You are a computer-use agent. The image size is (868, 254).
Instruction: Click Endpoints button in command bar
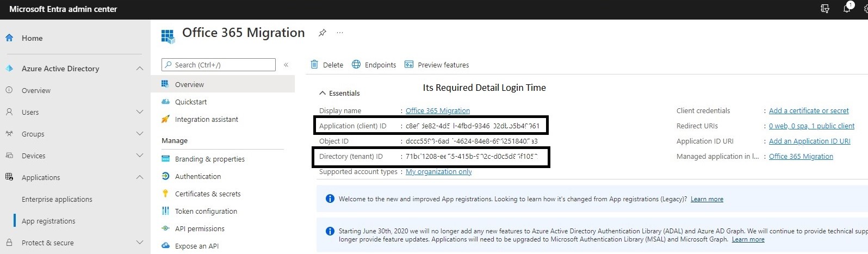point(374,65)
